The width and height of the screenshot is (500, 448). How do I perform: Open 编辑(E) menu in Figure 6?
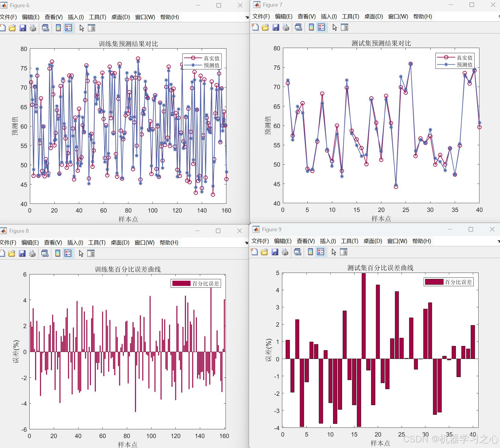click(31, 17)
